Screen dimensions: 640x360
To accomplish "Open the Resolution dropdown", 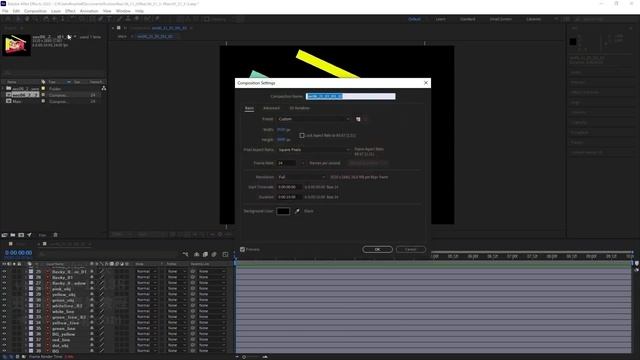I will 301,177.
